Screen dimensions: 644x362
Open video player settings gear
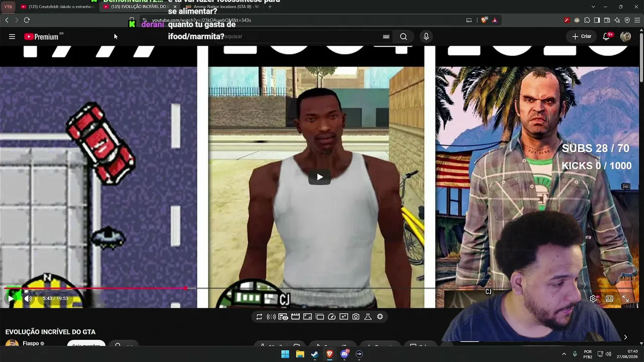(x=594, y=299)
